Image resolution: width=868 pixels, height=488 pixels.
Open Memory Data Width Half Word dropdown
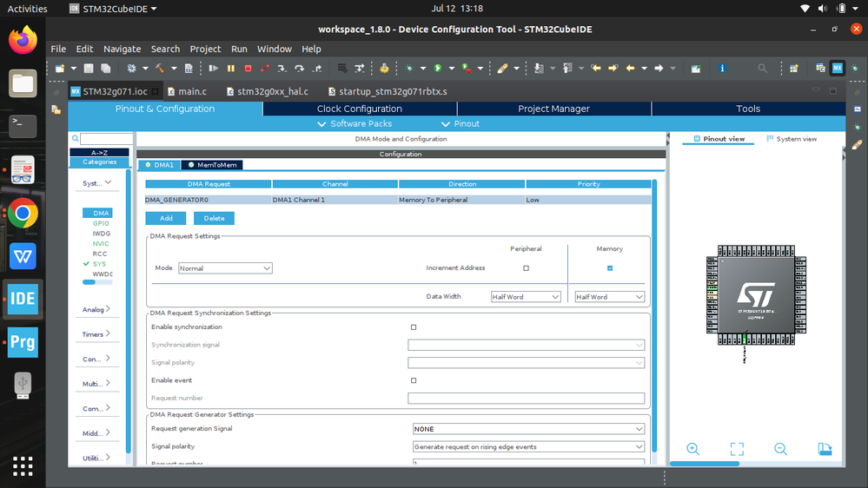click(609, 297)
